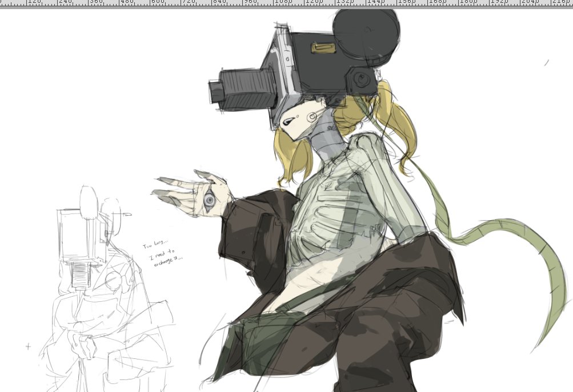The width and height of the screenshot is (573, 392).
Task: Click the handwritten "Too long... I need to" note
Action: click(162, 253)
